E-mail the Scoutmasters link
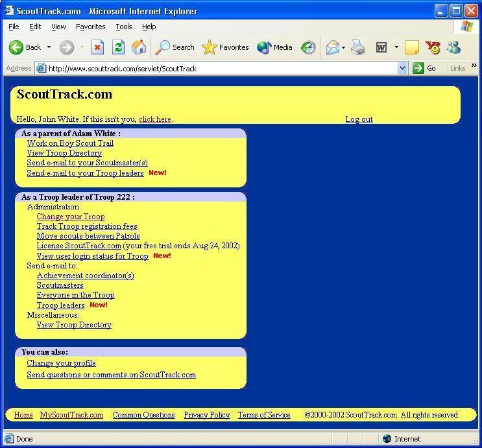The height and width of the screenshot is (448, 482). (60, 285)
